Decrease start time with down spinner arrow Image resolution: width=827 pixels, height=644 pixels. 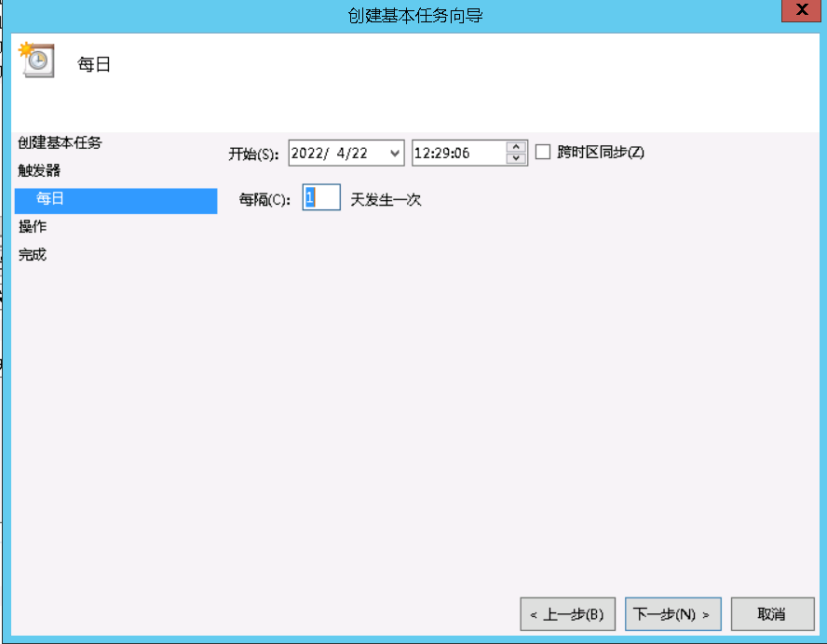[x=516, y=158]
